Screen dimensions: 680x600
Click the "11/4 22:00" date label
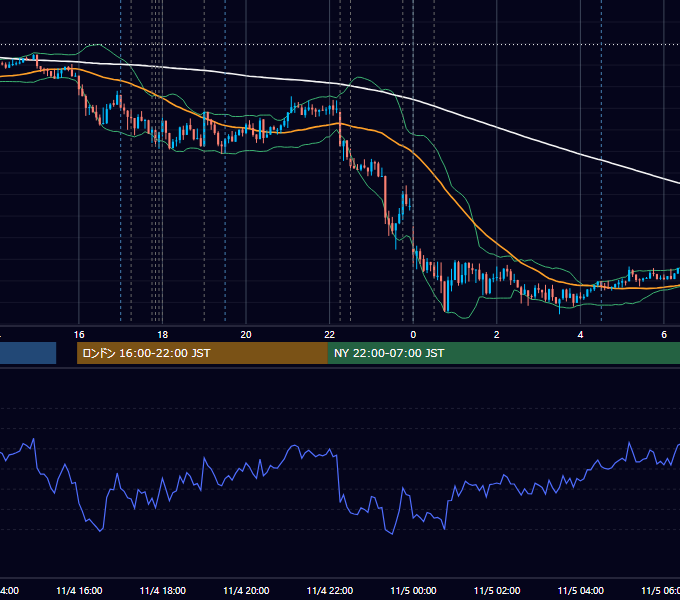pos(330,591)
